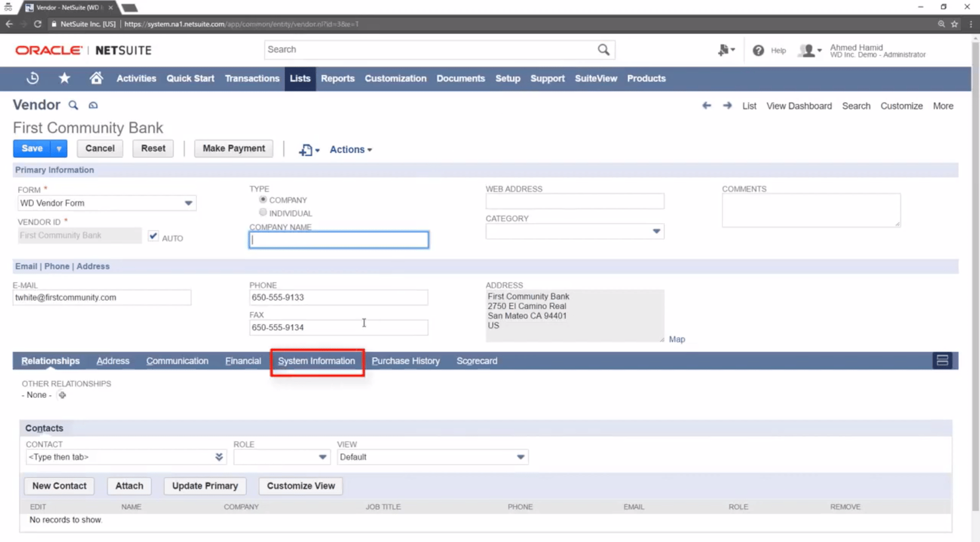Click the search magnifier beside Vendor title
The height and width of the screenshot is (542, 980).
click(73, 105)
